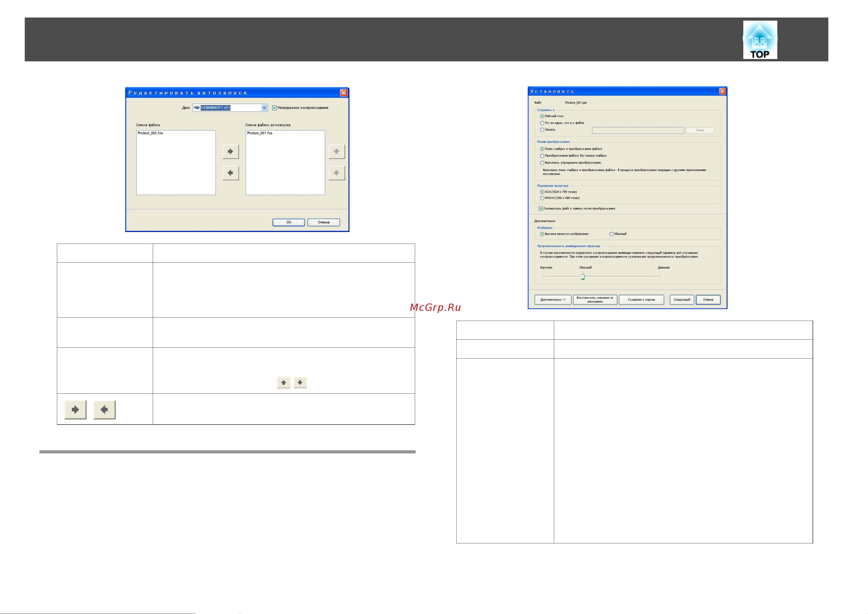The height and width of the screenshot is (614, 868).
Task: Collapse settings with Дополнительно << button
Action: 553,300
